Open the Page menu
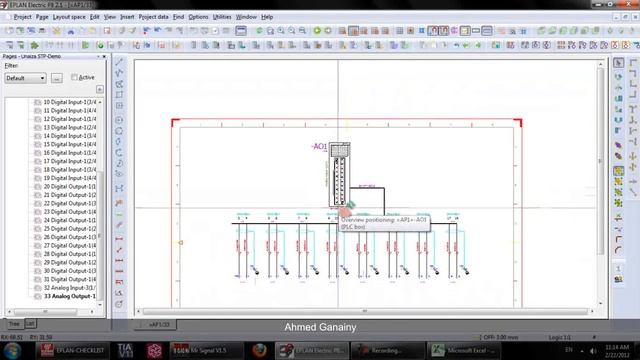This screenshot has height=360, width=640. pos(42,17)
